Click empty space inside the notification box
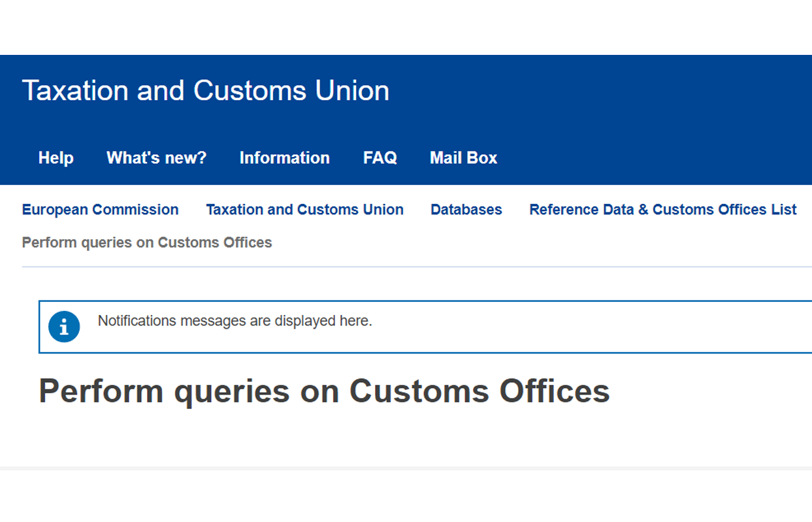The image size is (812, 522). pyautogui.click(x=588, y=327)
